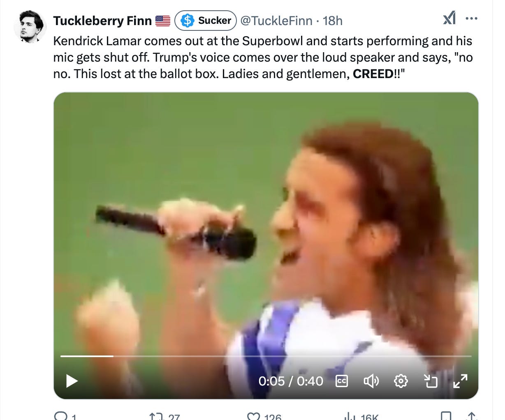Toggle closed captions on the video
The image size is (505, 420).
(x=341, y=381)
